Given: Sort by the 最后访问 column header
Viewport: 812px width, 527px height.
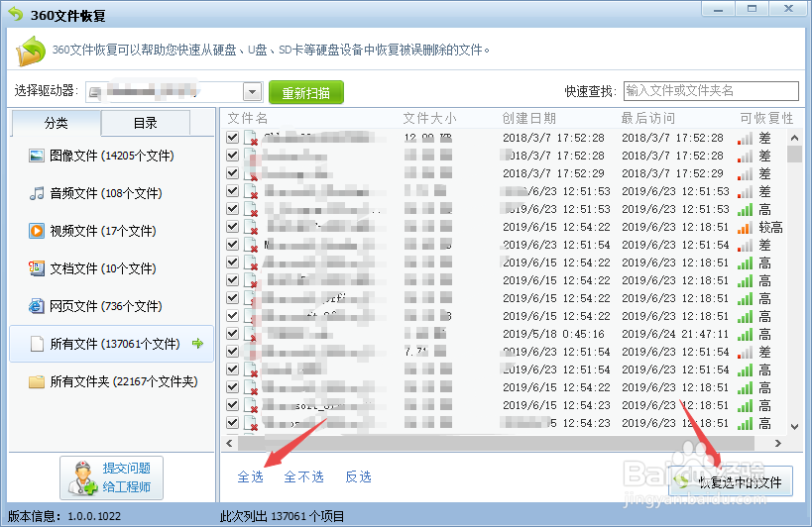Looking at the screenshot, I should click(x=648, y=119).
